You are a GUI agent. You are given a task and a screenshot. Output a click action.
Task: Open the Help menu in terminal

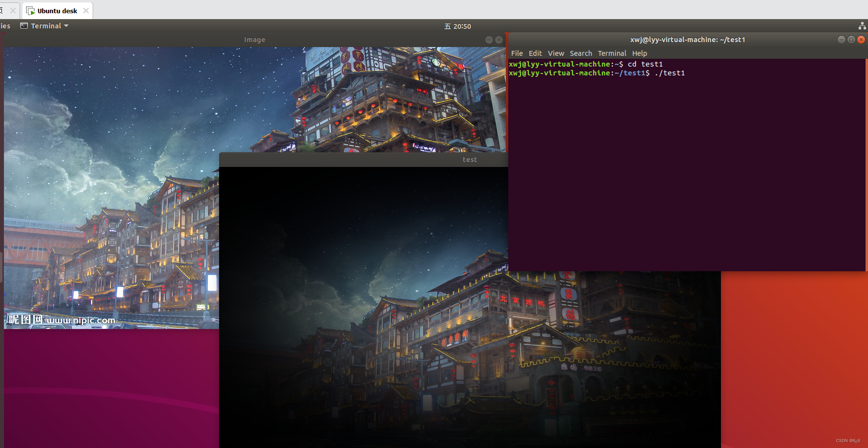tap(640, 53)
